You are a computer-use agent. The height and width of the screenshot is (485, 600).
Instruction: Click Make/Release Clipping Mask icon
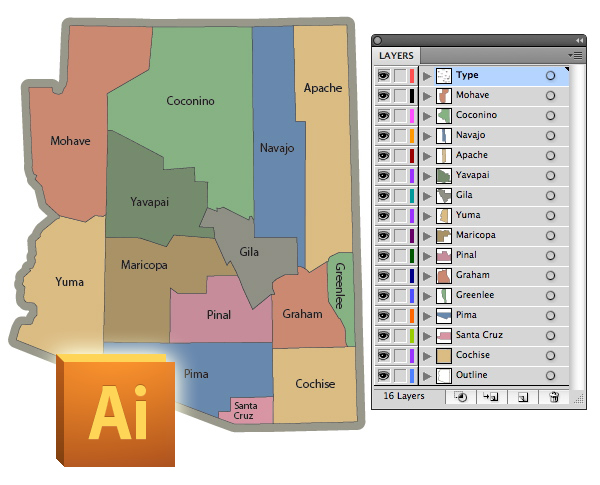[460, 397]
